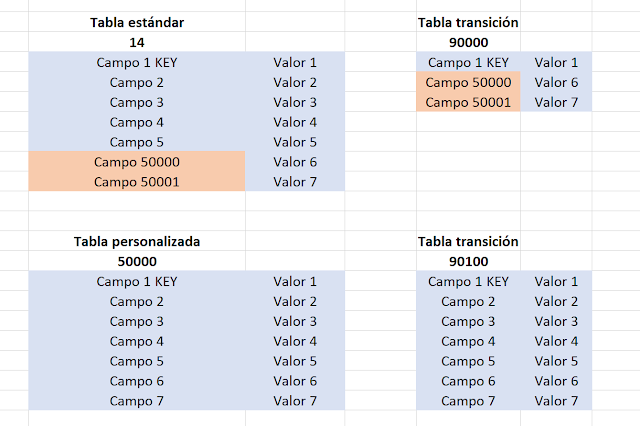This screenshot has width=640, height=426.
Task: Click the cell containing 14
Action: pyautogui.click(x=137, y=42)
